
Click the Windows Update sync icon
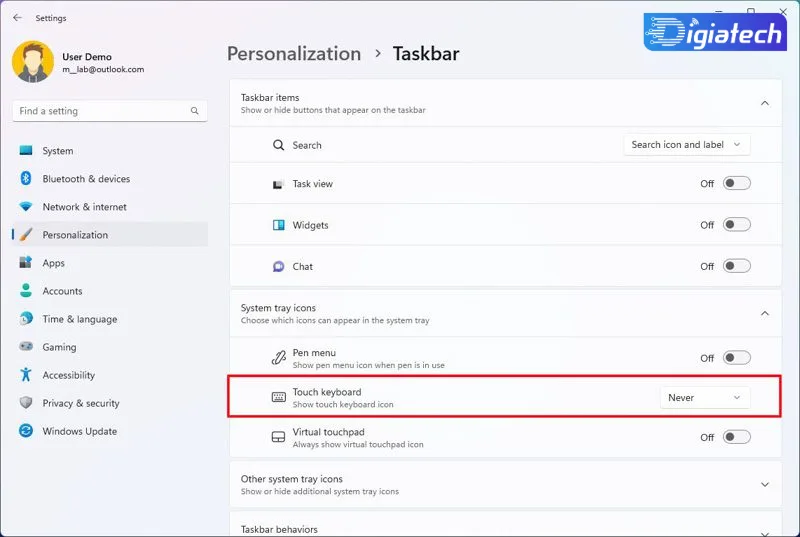[x=26, y=431]
